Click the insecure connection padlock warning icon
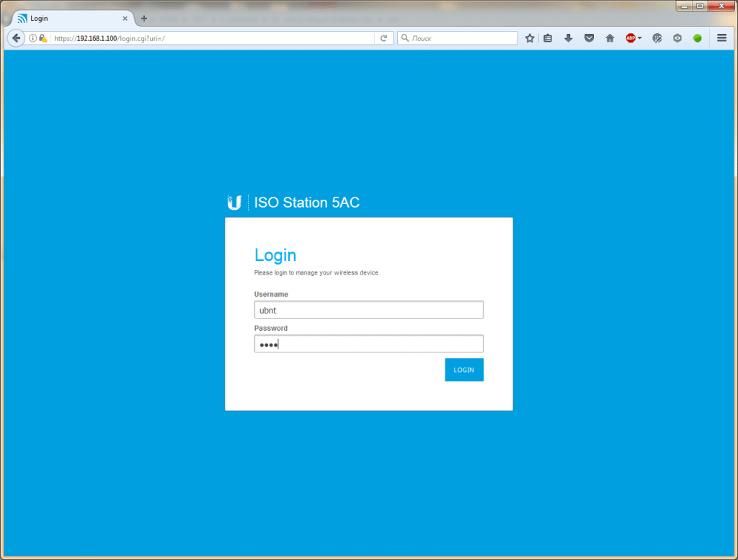 point(43,38)
